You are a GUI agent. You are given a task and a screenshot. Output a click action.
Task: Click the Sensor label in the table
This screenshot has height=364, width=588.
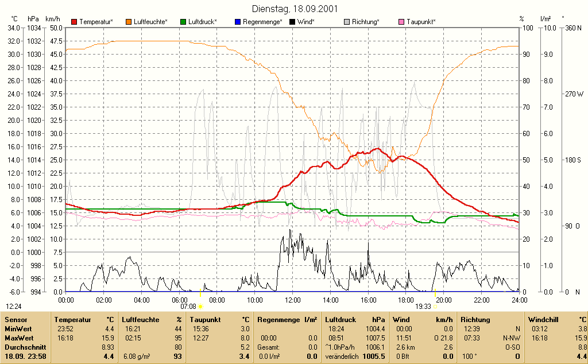[16, 320]
